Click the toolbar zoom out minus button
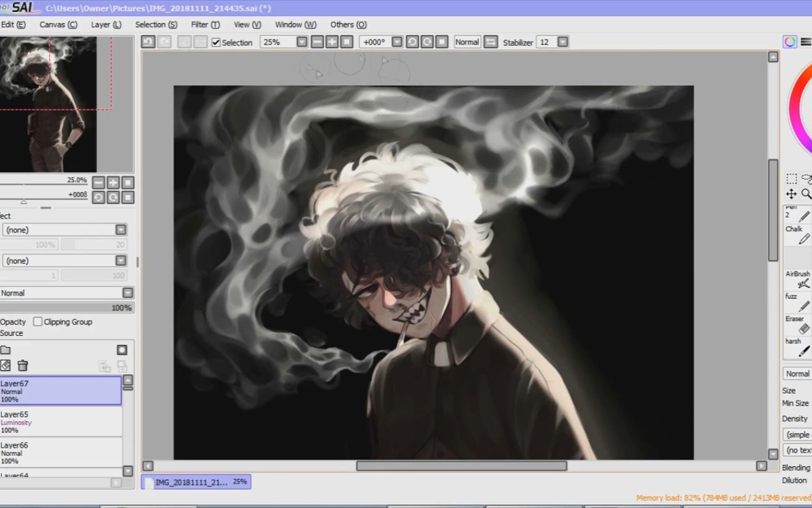 pos(317,42)
